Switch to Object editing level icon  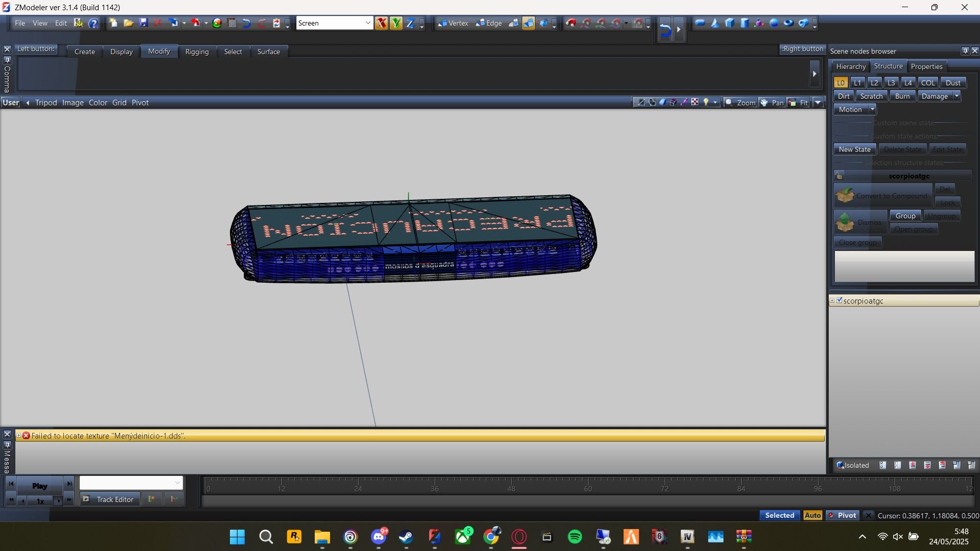click(x=528, y=23)
